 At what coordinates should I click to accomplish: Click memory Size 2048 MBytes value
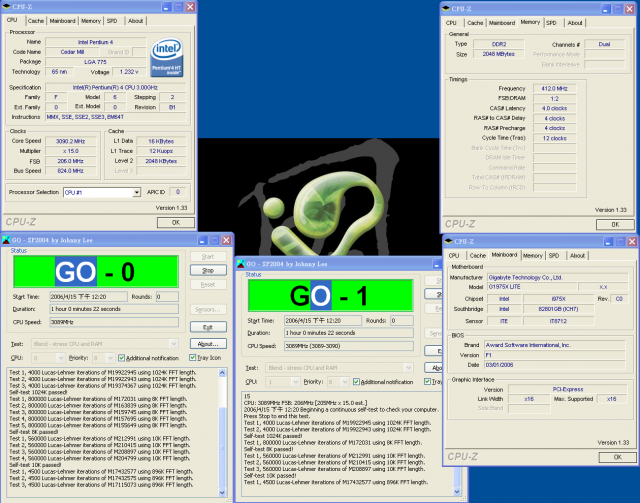(499, 54)
